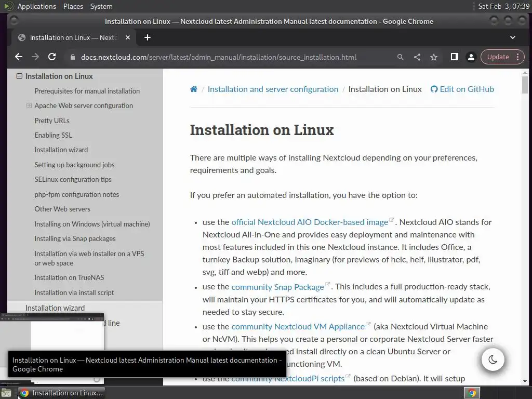
Task: Click the docs home icon in breadcrumbs
Action: click(194, 89)
